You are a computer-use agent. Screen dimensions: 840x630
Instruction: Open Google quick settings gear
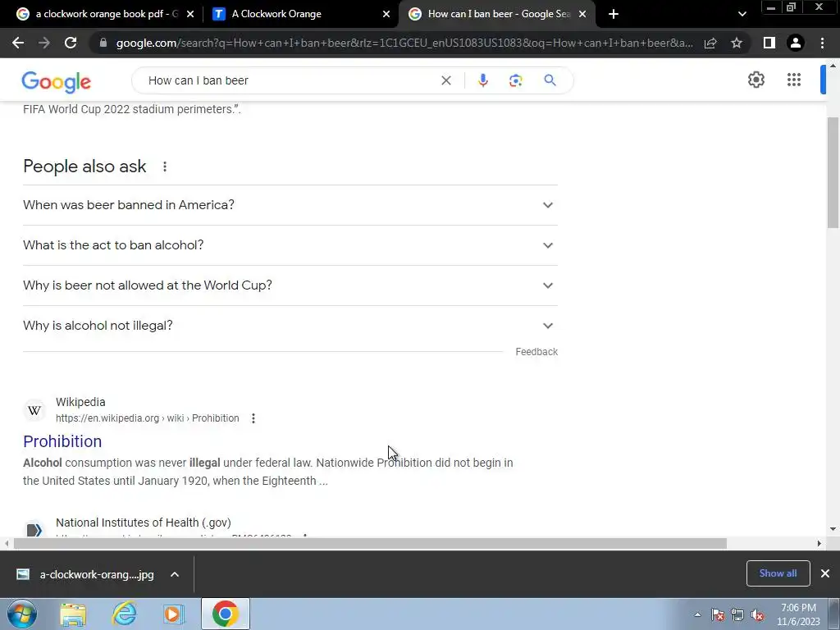click(x=756, y=80)
